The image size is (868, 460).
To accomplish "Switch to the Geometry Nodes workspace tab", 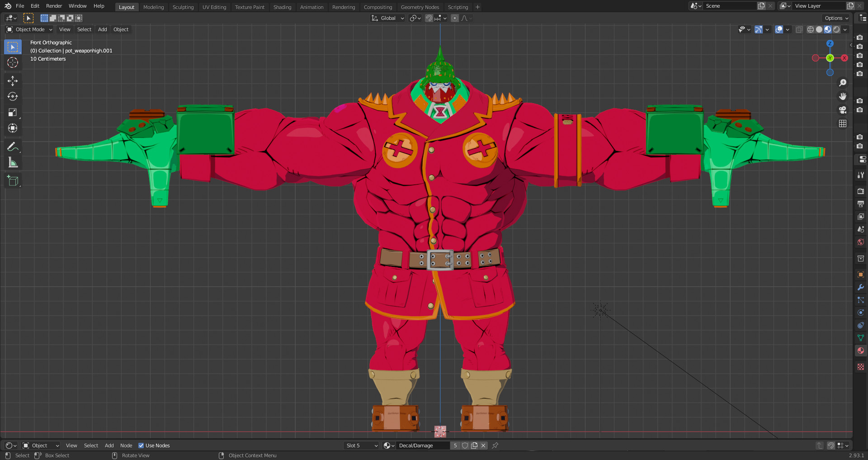I will (420, 7).
